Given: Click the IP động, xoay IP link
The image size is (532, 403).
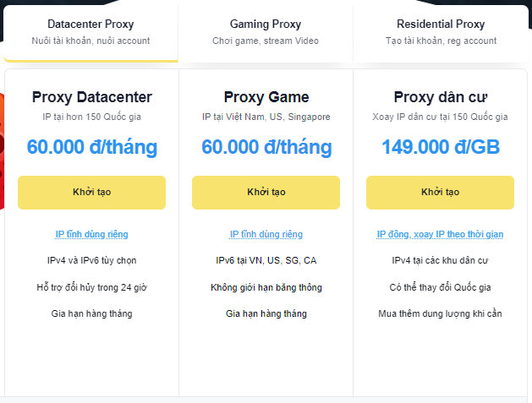Looking at the screenshot, I should click(440, 234).
